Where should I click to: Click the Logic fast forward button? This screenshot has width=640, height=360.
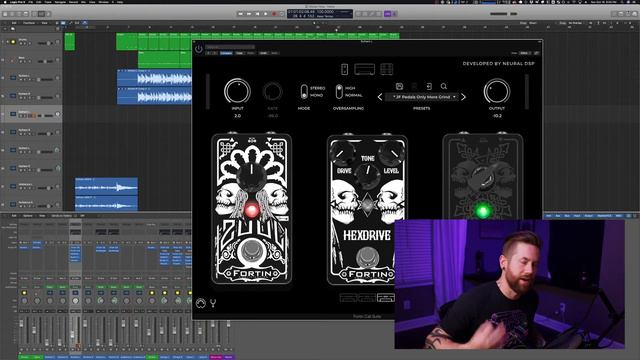pyautogui.click(x=249, y=14)
